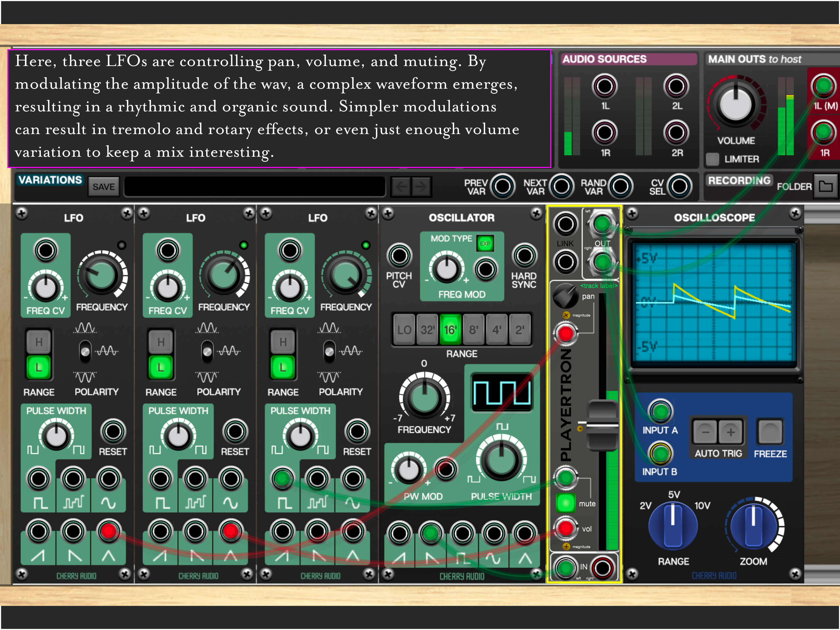The image size is (840, 630).
Task: Click the next variation arrow button
Action: (421, 186)
